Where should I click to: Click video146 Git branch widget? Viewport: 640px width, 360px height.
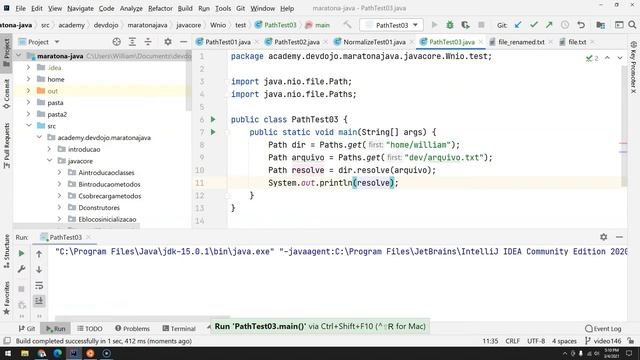coord(603,340)
